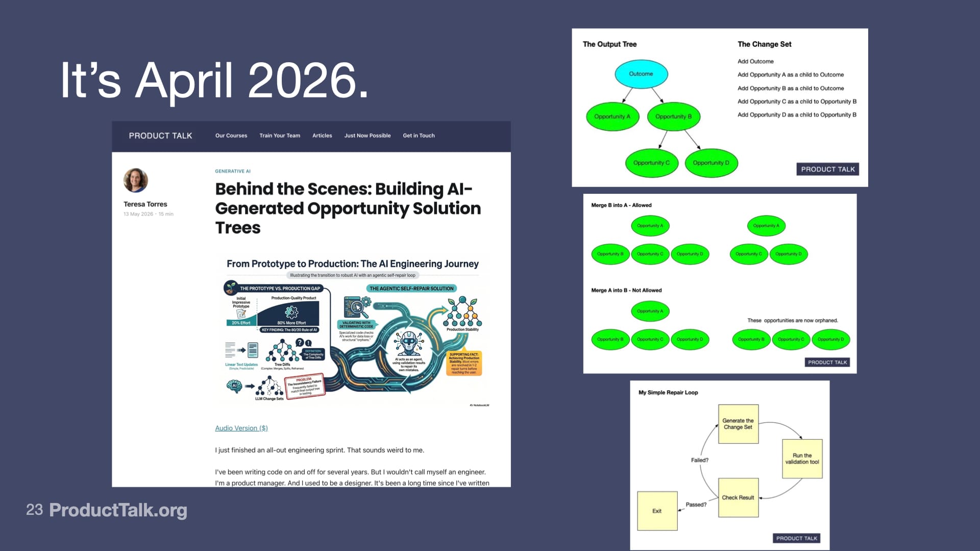Go to the Articles navigation item
This screenshot has height=551, width=980.
click(x=322, y=136)
